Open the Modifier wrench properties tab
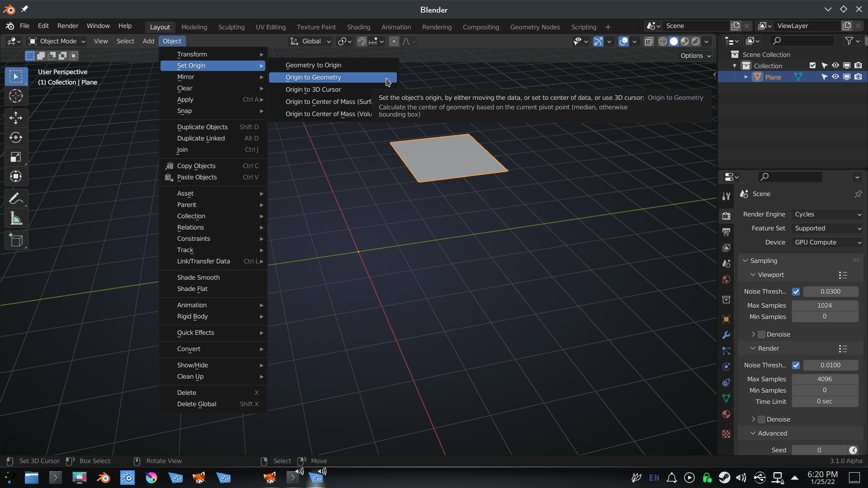The width and height of the screenshot is (868, 488). click(726, 335)
